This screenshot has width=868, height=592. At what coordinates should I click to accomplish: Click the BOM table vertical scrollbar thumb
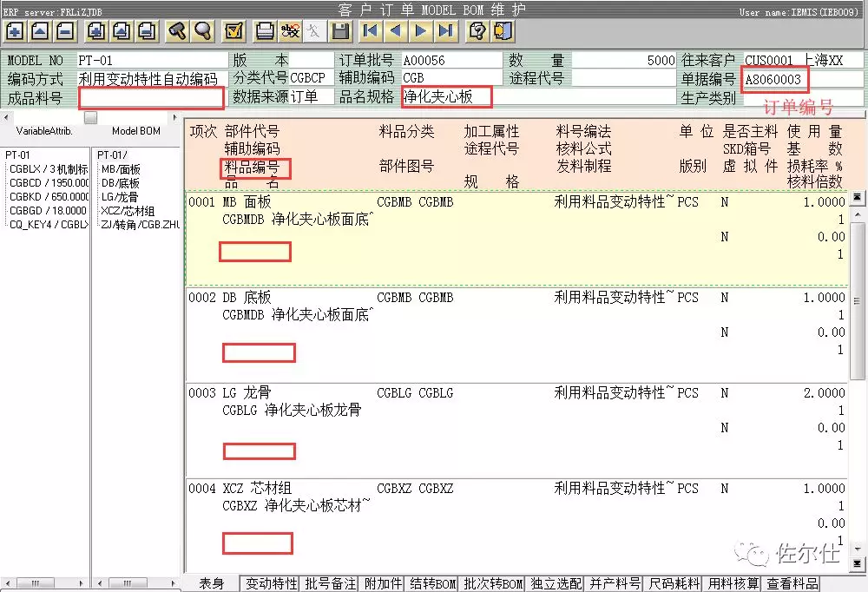coord(857,302)
